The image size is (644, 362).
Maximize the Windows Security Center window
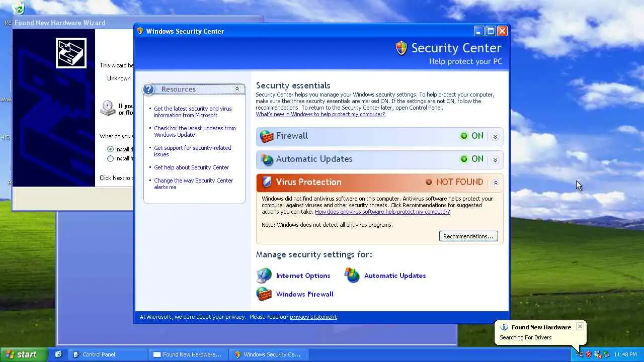click(491, 31)
